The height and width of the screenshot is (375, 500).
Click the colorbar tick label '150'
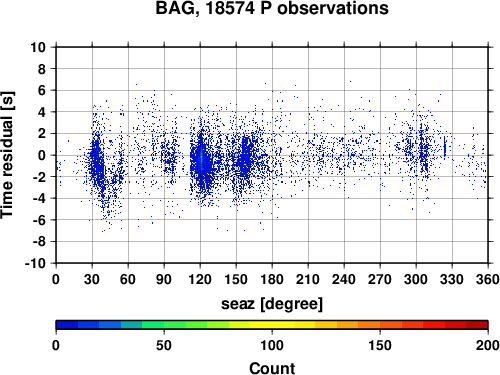(380, 345)
